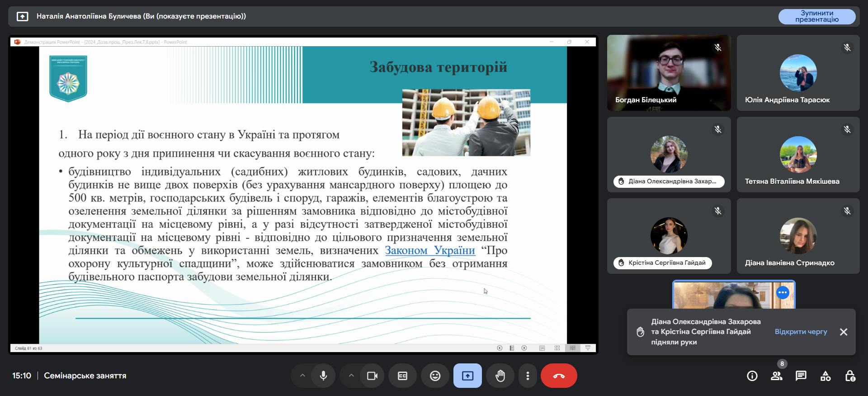Image resolution: width=868 pixels, height=396 pixels.
Task: Open the chat messages icon
Action: (x=801, y=376)
